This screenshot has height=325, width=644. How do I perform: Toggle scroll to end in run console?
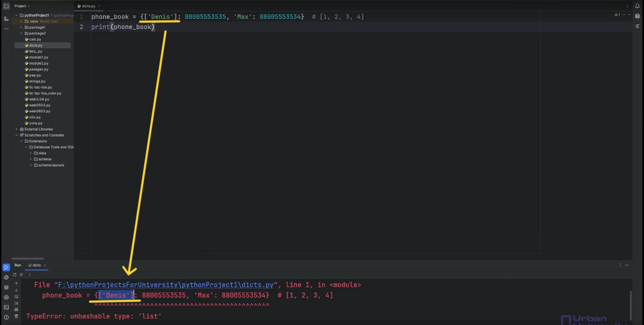click(16, 303)
